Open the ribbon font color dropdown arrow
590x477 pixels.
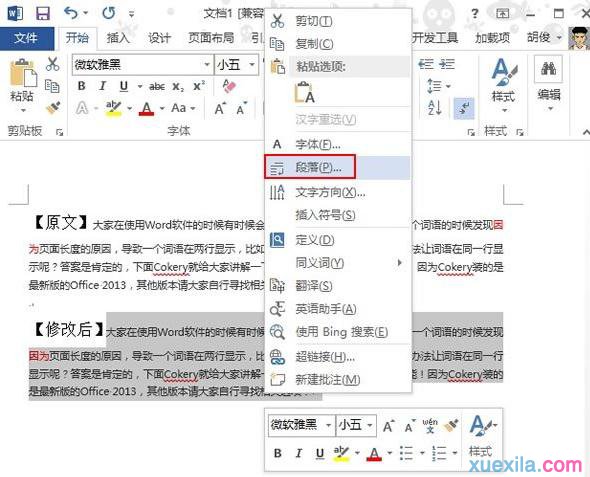tap(162, 108)
